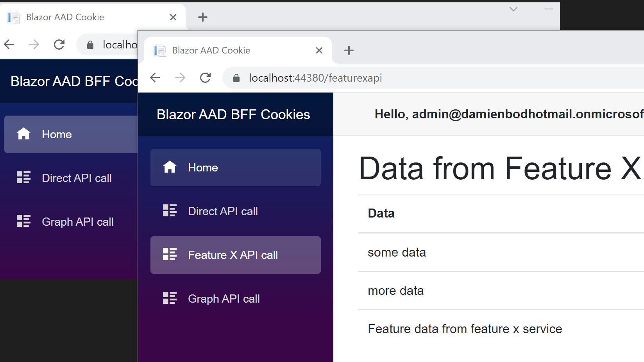Click the list icon beside Graph API call in the front window
This screenshot has height=362, width=644.
point(170,298)
